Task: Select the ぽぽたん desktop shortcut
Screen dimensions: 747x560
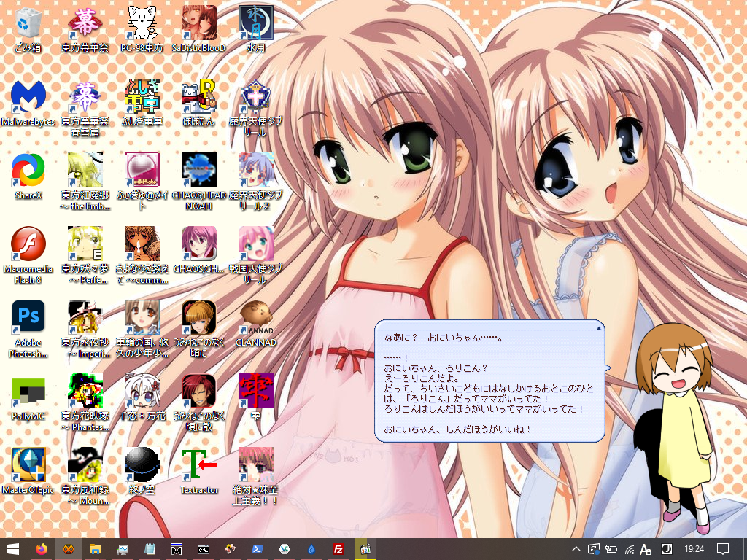Action: [198, 102]
